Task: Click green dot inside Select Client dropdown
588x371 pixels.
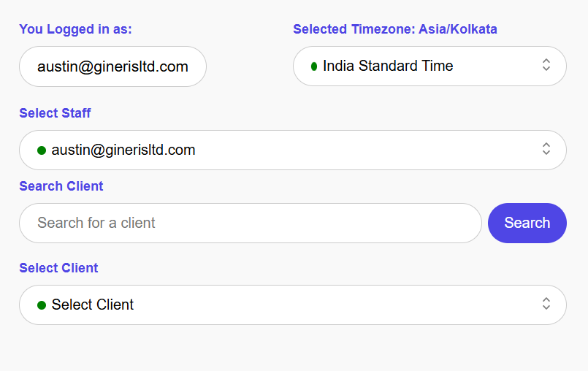Action: (42, 305)
